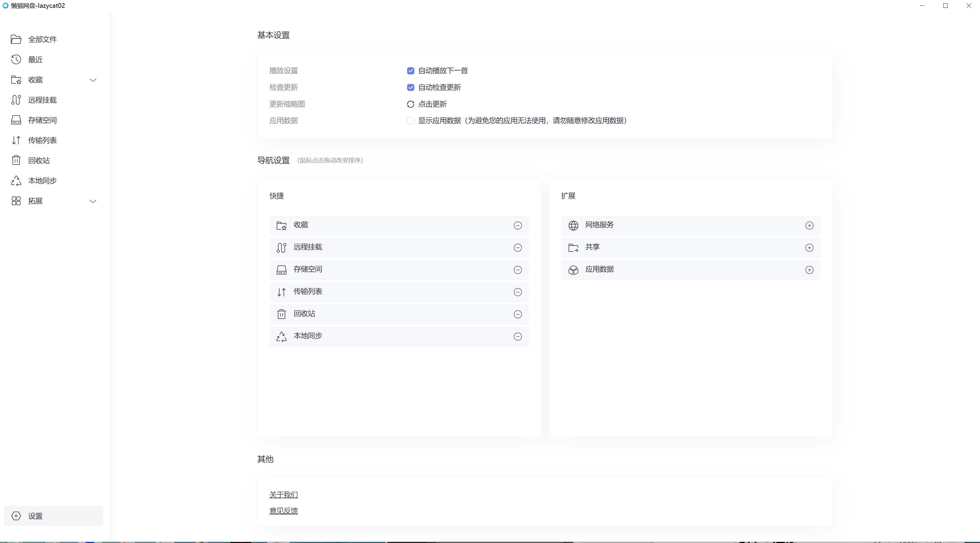Click 存储空间 label in 快捷 list

pyautogui.click(x=308, y=269)
